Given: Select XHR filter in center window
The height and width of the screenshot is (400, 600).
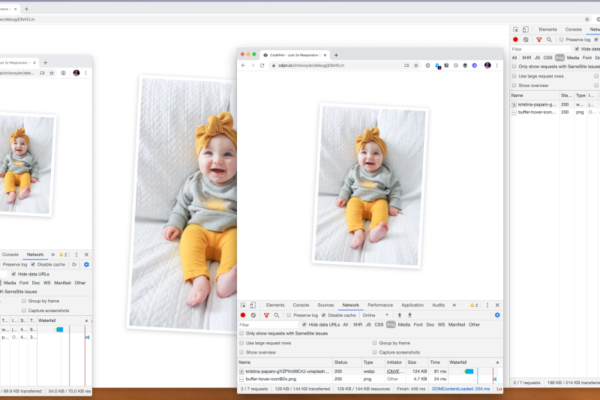Looking at the screenshot, I should tap(357, 325).
